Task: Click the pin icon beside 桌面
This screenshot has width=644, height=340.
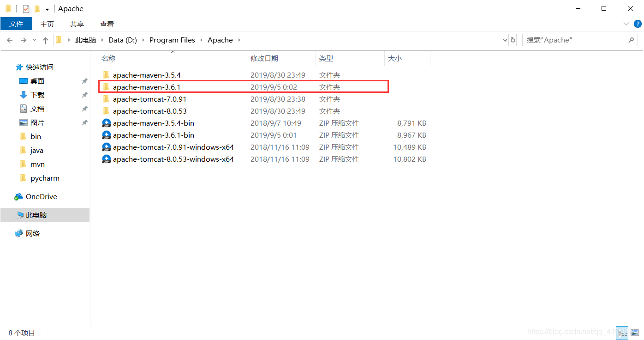Action: click(84, 81)
